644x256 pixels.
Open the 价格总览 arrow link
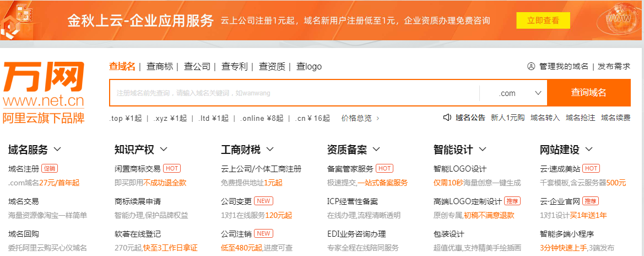[x=360, y=118]
